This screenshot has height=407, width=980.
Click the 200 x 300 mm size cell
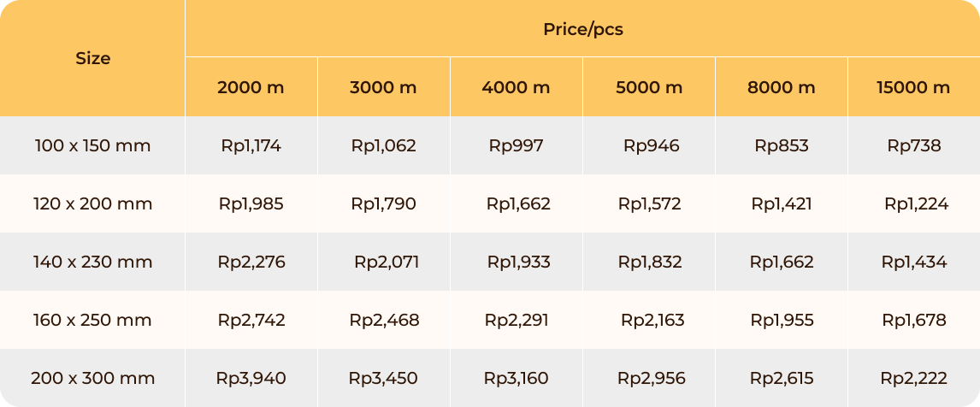[92, 378]
